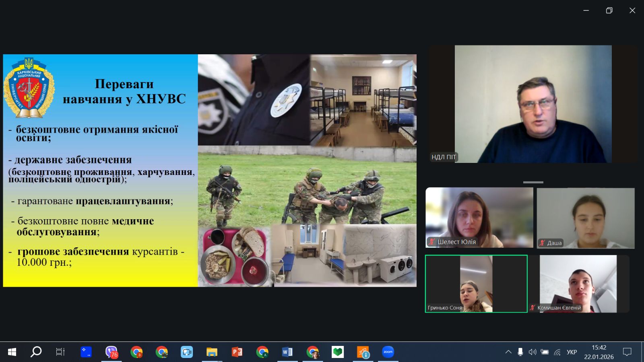Image resolution: width=644 pixels, height=362 pixels.
Task: Open the УКР keyboard language switcher
Action: point(572,352)
